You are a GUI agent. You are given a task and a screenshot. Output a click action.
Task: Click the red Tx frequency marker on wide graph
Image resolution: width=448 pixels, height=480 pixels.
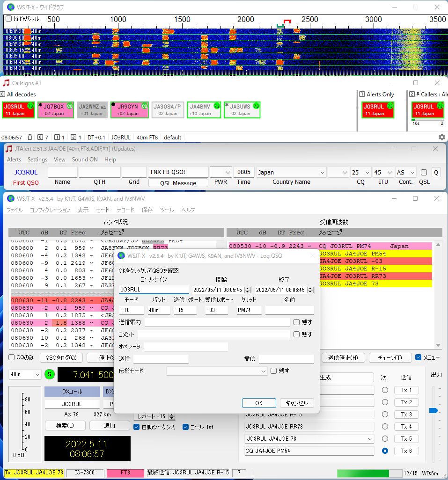point(287,22)
